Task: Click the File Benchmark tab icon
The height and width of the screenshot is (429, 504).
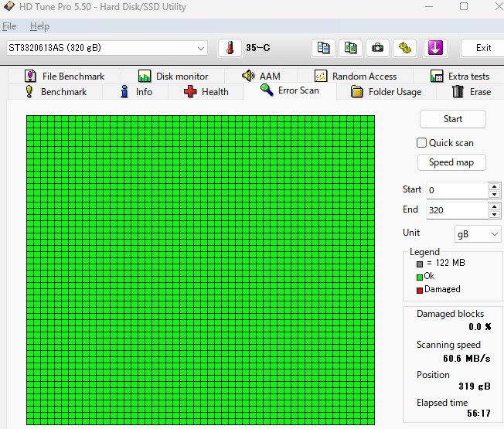Action: point(30,77)
